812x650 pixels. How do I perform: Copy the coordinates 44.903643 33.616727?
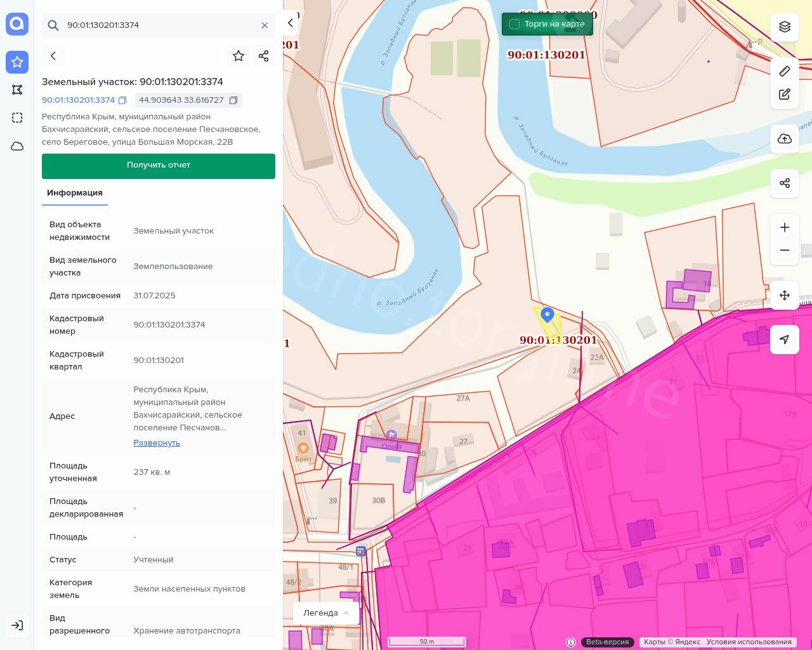click(x=233, y=100)
